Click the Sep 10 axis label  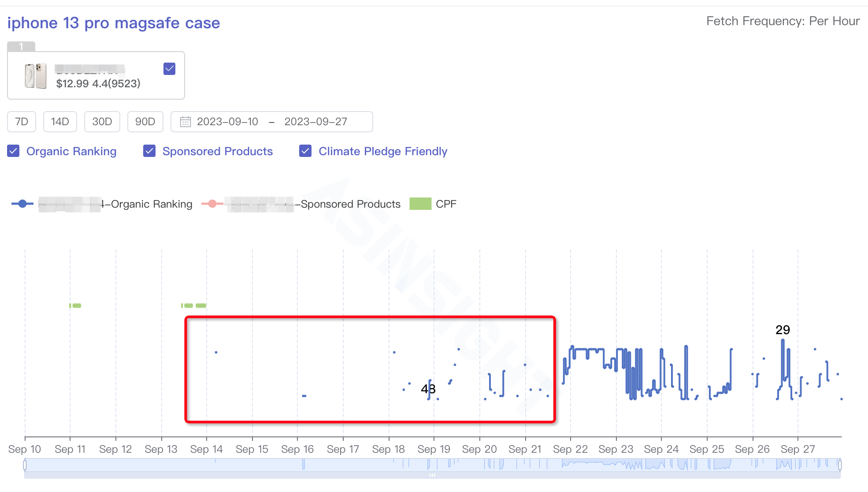click(25, 449)
